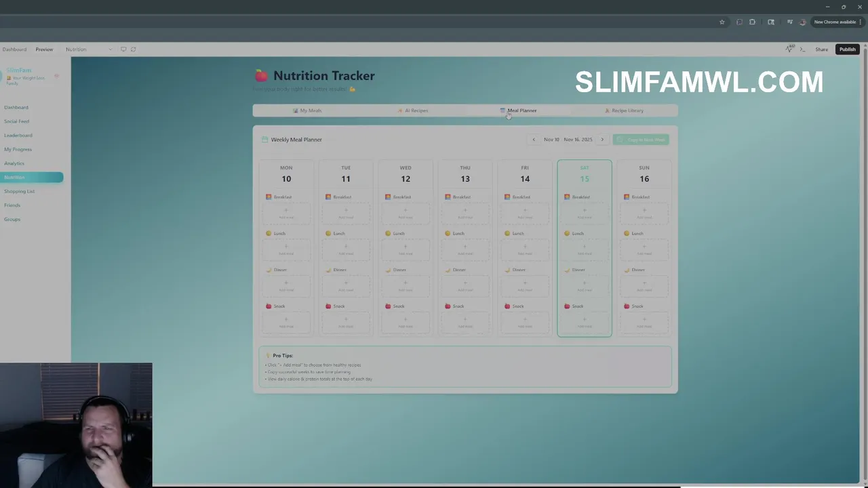Open My Progress in the sidebar
This screenshot has height=488, width=868.
click(x=18, y=149)
